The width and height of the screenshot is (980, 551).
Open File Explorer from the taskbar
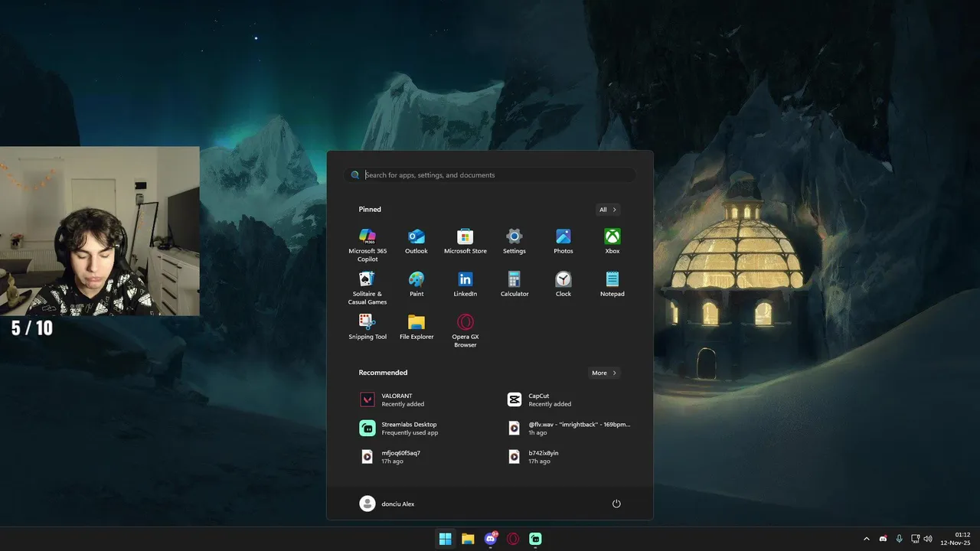tap(468, 539)
